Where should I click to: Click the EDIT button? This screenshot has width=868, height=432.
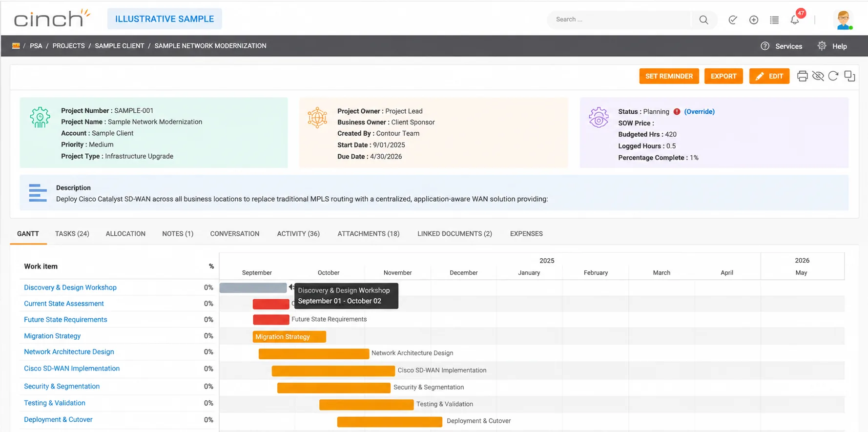769,76
